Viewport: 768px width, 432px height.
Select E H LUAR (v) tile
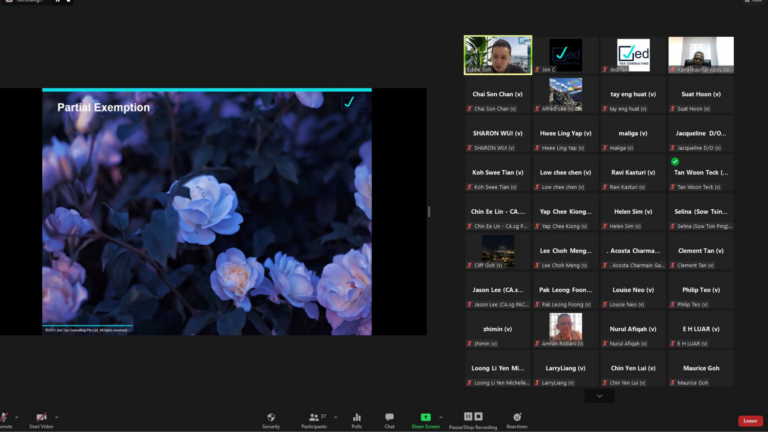701,329
